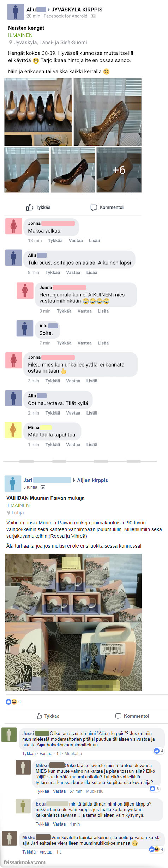Image resolution: width=168 pixels, height=868 pixels.
Task: Click the Kommentoi speech bubble icon under shoes post
Action: click(x=94, y=207)
